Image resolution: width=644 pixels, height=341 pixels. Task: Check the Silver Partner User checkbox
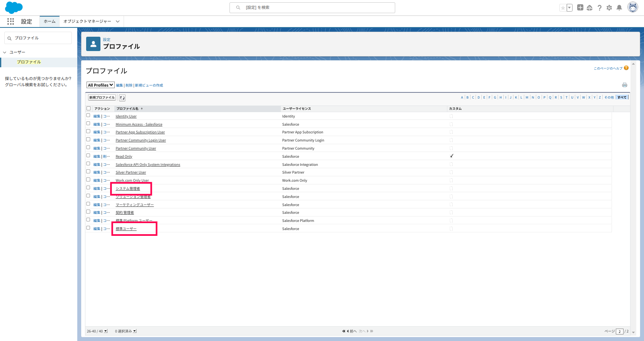click(x=88, y=172)
